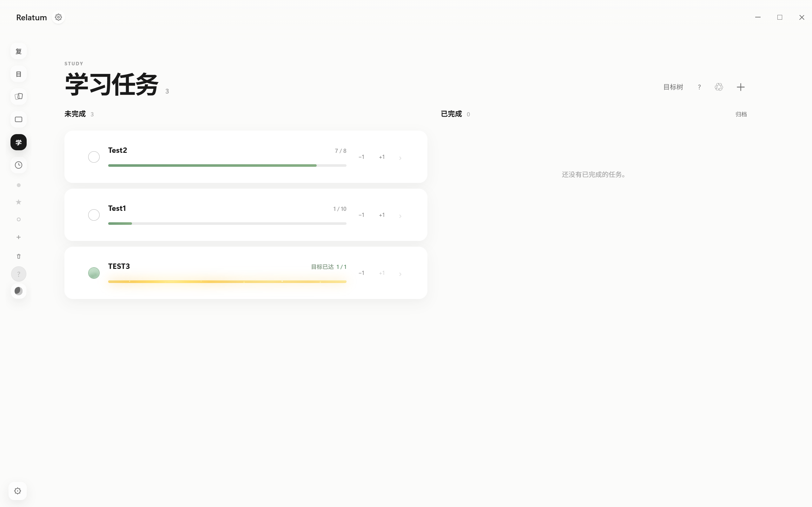Increase Test2 progress with +1
The width and height of the screenshot is (812, 507).
pos(382,157)
